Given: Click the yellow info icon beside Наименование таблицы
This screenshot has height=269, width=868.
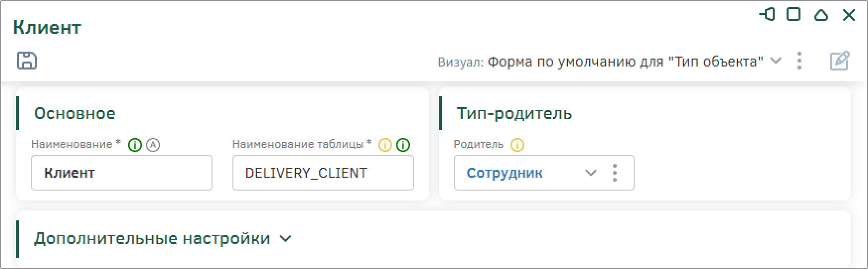Looking at the screenshot, I should tap(385, 145).
